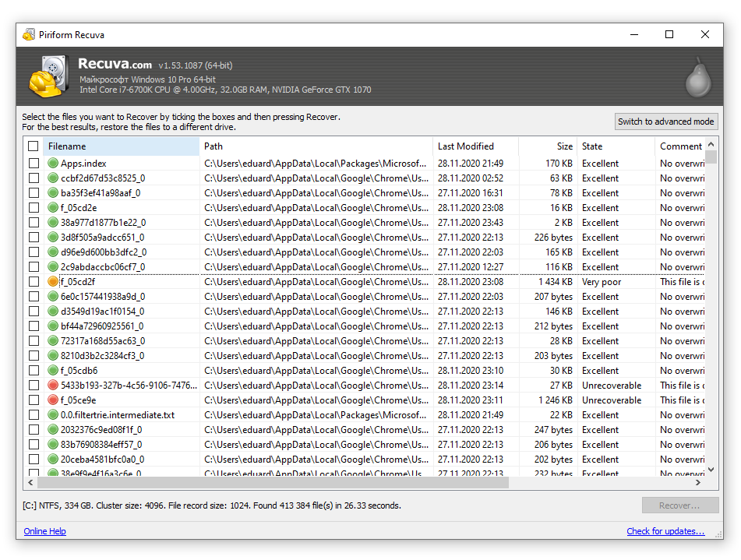Click green status icon for d3549d19ac1f0154_0
Image resolution: width=741 pixels, height=560 pixels.
click(53, 311)
